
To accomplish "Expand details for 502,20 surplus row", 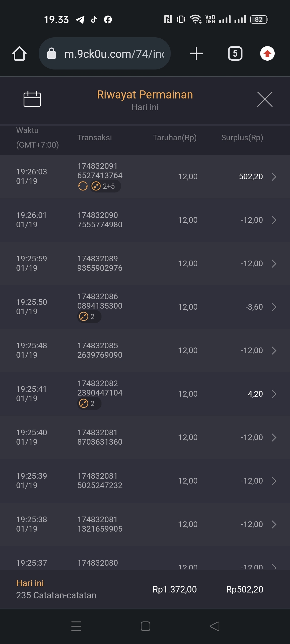I will [274, 177].
